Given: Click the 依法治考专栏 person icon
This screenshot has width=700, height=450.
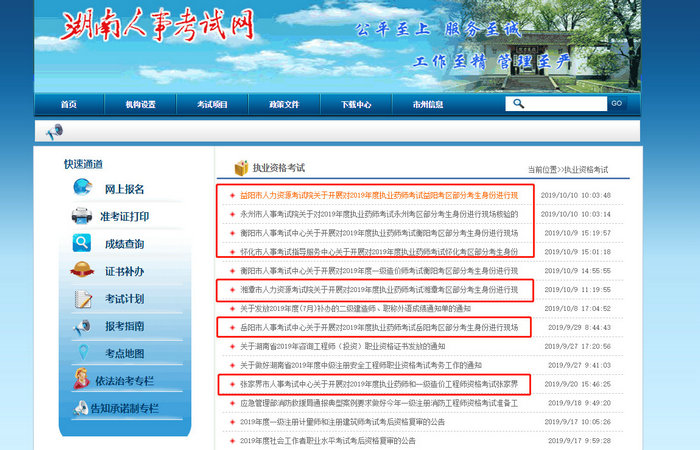Looking at the screenshot, I should [x=82, y=380].
